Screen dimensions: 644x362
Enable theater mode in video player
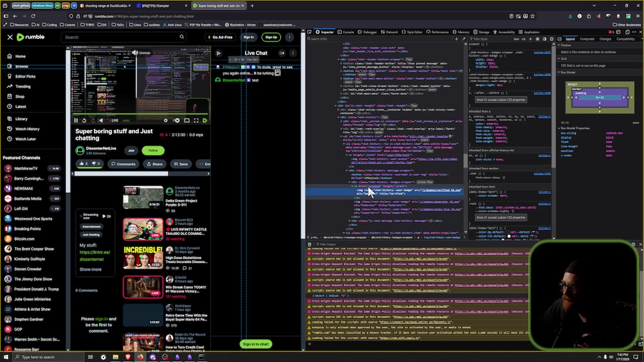[x=187, y=120]
